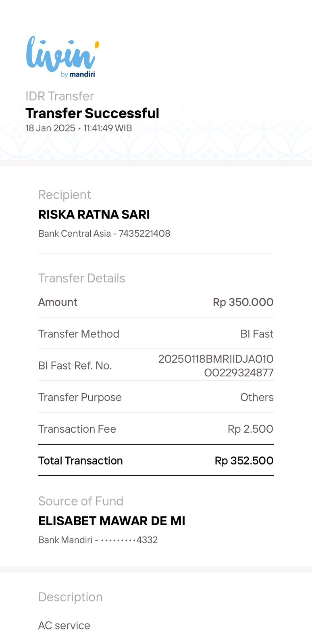Select the Rp 2.500 transaction fee
The image size is (312, 644).
click(250, 429)
